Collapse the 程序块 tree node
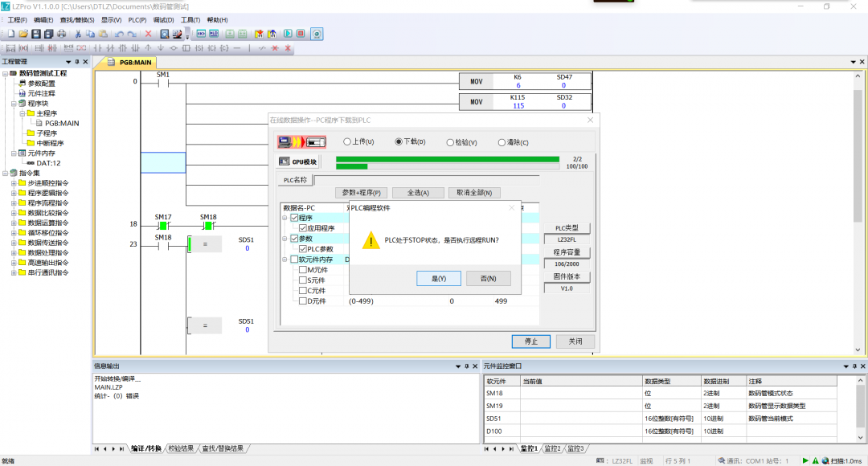This screenshot has width=868, height=466. coord(14,104)
